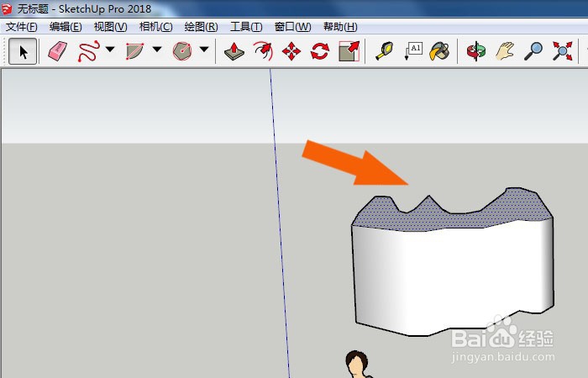588x378 pixels.
Task: Open the line tools dropdown arrow
Action: tap(110, 49)
